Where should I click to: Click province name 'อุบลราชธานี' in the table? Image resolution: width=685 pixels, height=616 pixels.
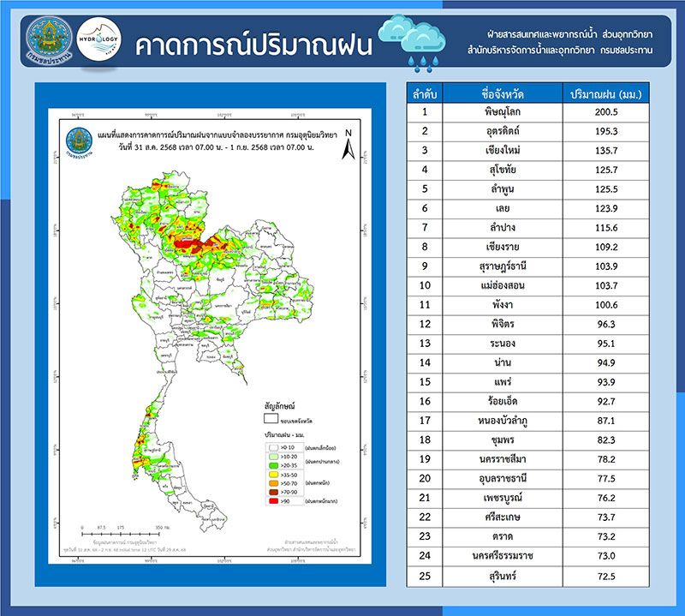(503, 478)
